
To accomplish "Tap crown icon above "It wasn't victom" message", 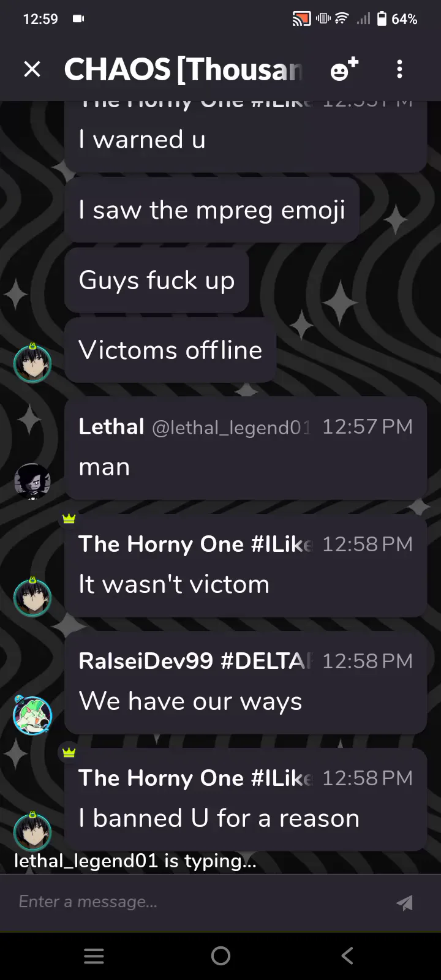I will [x=69, y=519].
